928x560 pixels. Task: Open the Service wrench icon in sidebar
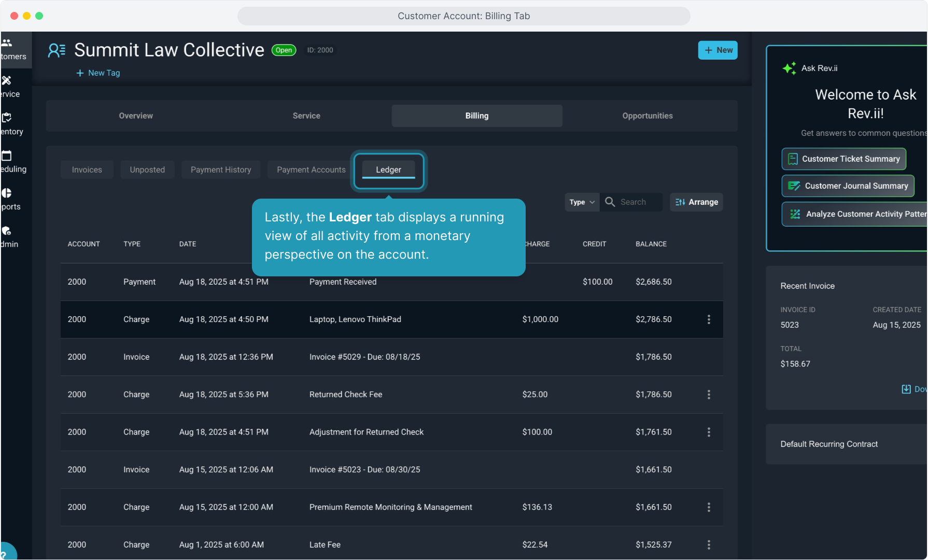(x=7, y=80)
